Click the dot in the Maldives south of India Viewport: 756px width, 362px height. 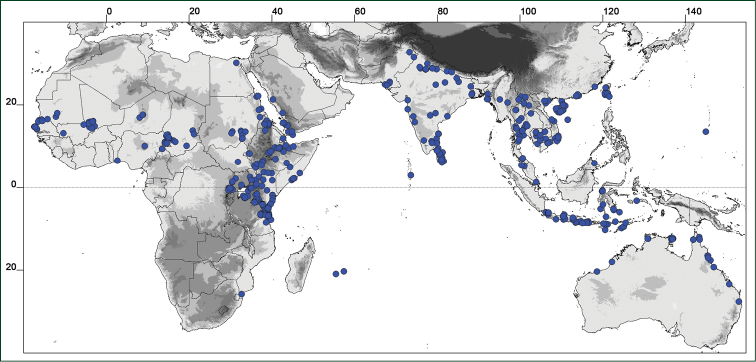[411, 175]
